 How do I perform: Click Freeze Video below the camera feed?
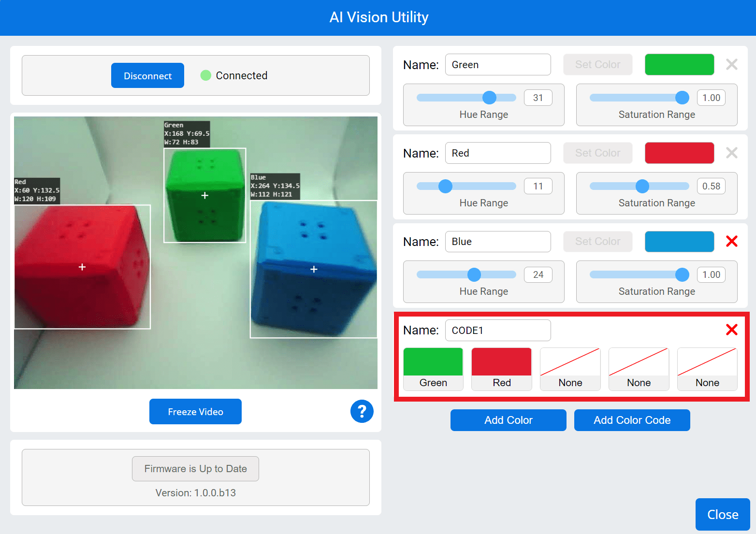click(195, 411)
